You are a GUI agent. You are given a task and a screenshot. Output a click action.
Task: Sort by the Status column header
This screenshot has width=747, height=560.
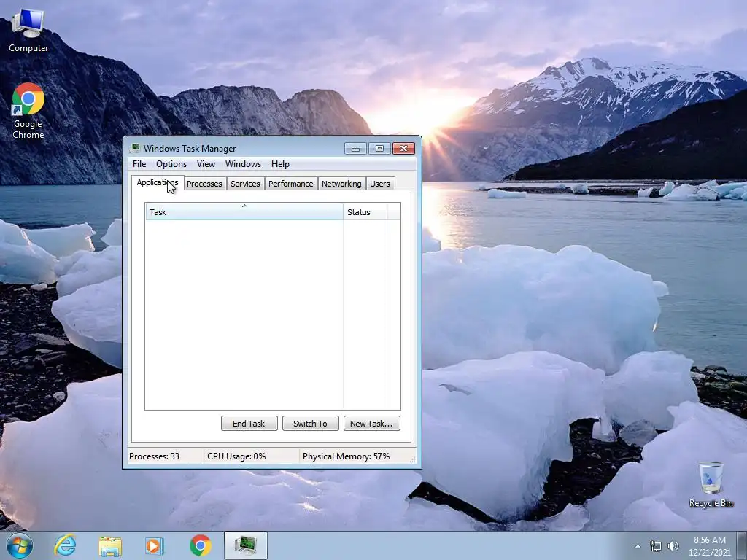click(x=365, y=212)
